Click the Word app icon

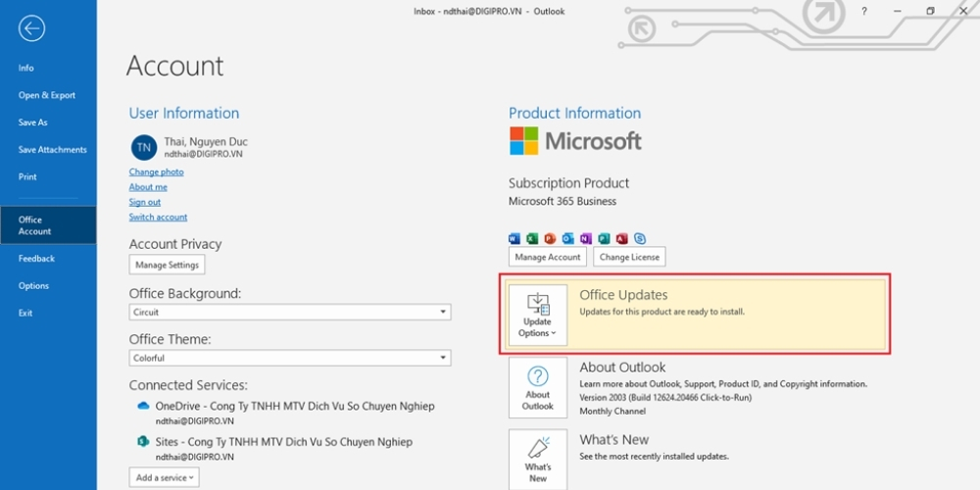coord(514,238)
